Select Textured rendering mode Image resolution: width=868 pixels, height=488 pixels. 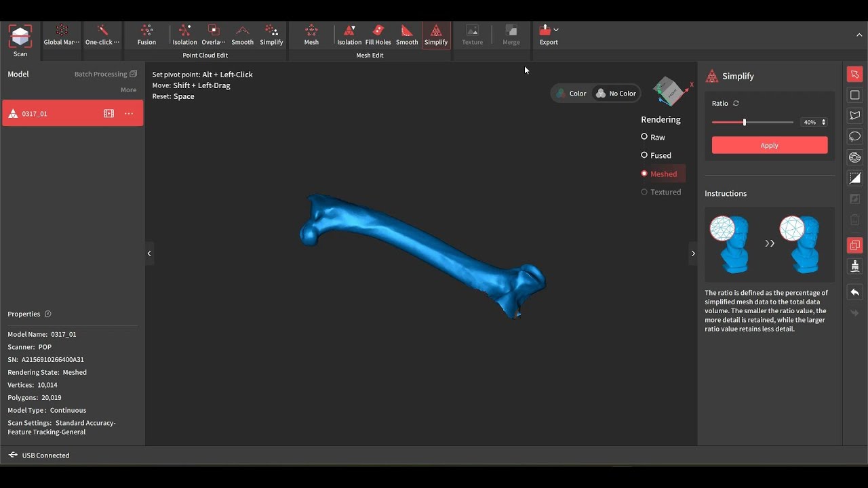661,192
